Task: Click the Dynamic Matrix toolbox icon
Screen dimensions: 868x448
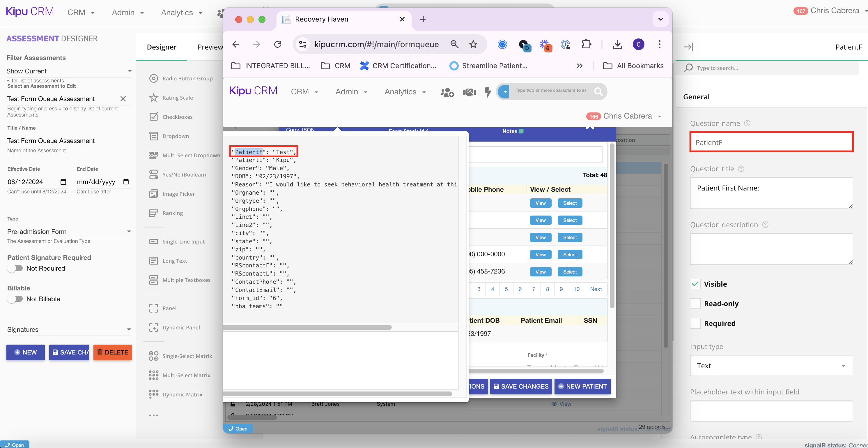Action: 154,394
